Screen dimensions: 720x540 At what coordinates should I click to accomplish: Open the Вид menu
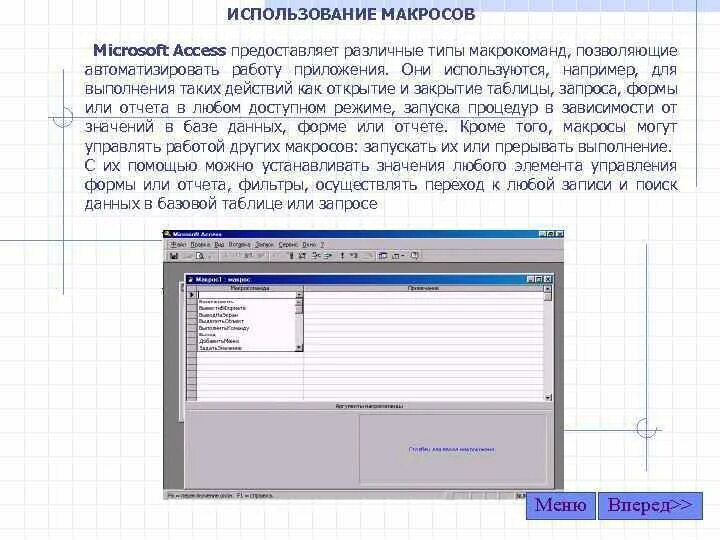(x=219, y=245)
